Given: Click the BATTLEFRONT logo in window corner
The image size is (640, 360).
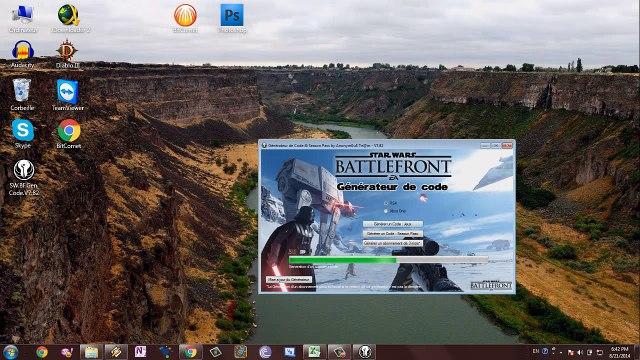Looking at the screenshot, I should tap(491, 285).
